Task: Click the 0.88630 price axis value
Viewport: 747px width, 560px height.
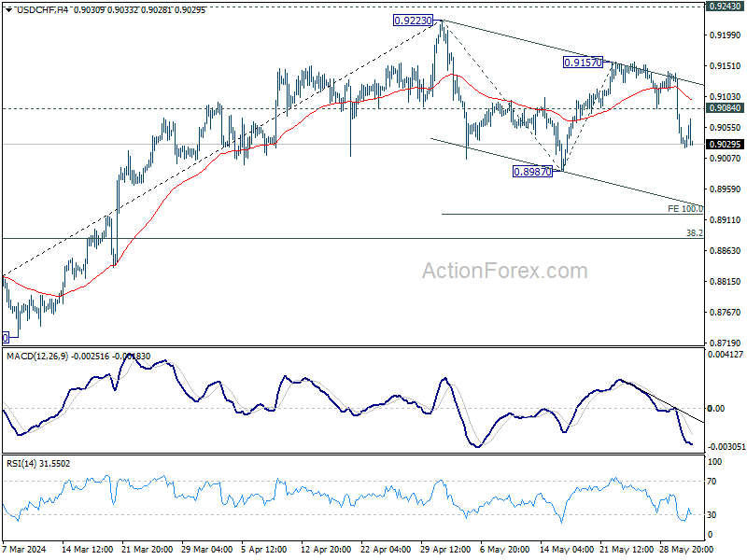Action: click(725, 250)
